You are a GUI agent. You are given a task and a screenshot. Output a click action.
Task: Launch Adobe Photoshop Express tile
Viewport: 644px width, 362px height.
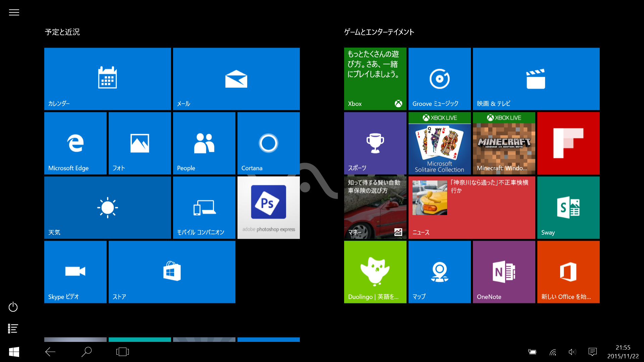268,207
